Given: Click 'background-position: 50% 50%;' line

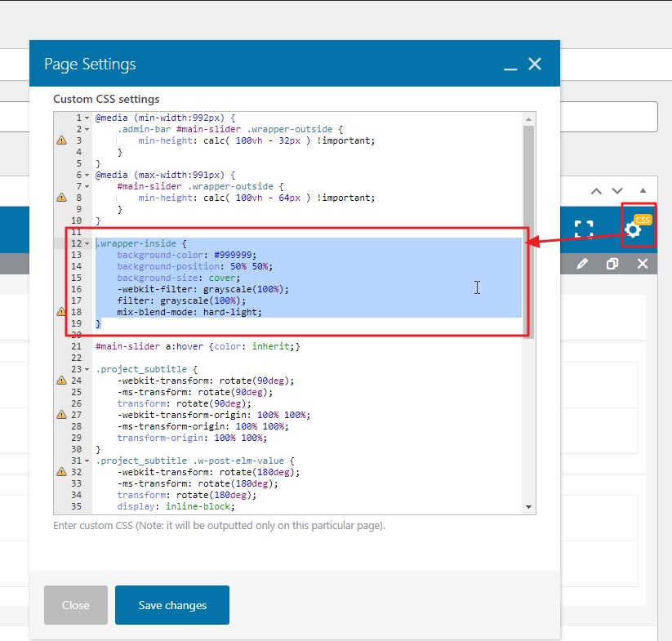Looking at the screenshot, I should click(x=195, y=266).
